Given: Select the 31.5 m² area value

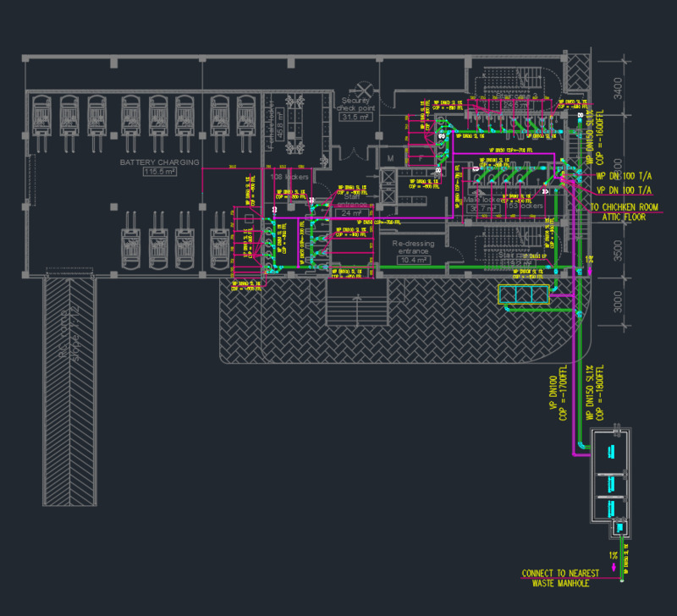Looking at the screenshot, I should tap(355, 117).
